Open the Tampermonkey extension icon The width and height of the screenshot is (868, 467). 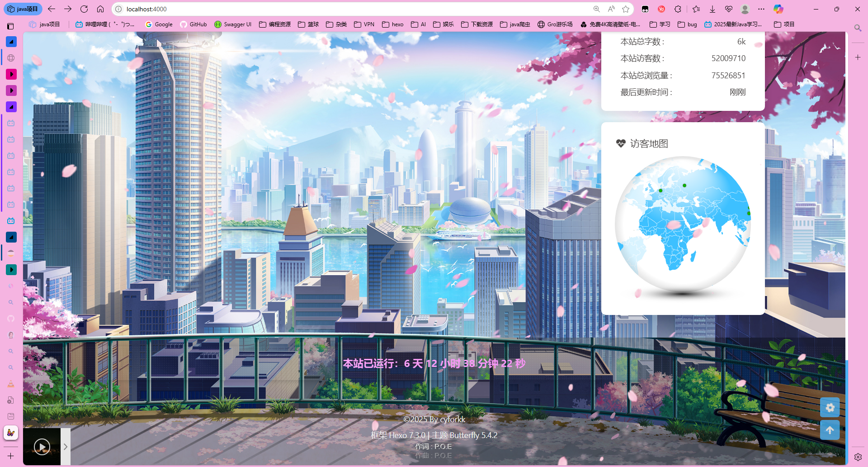pyautogui.click(x=645, y=9)
